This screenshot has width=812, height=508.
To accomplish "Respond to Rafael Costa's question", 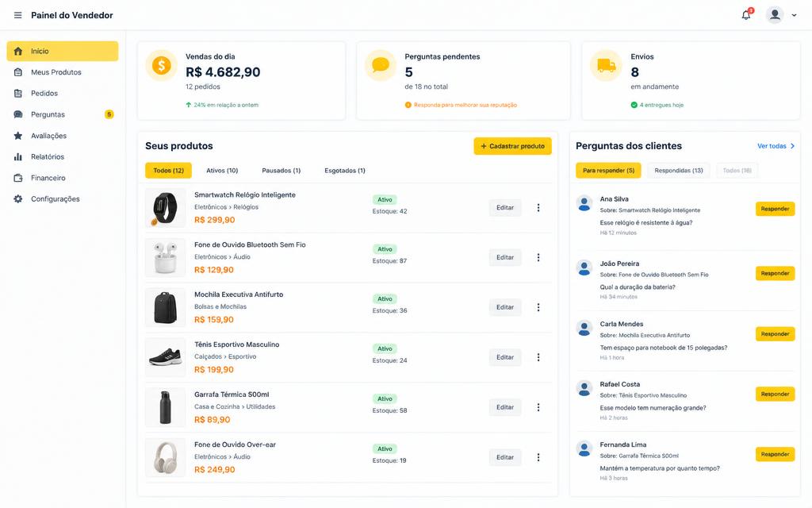I will point(775,394).
